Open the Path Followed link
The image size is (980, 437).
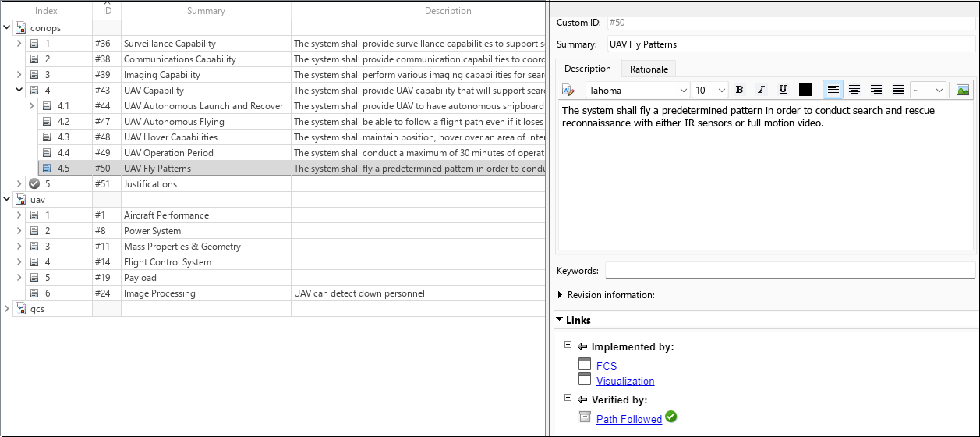[629, 419]
